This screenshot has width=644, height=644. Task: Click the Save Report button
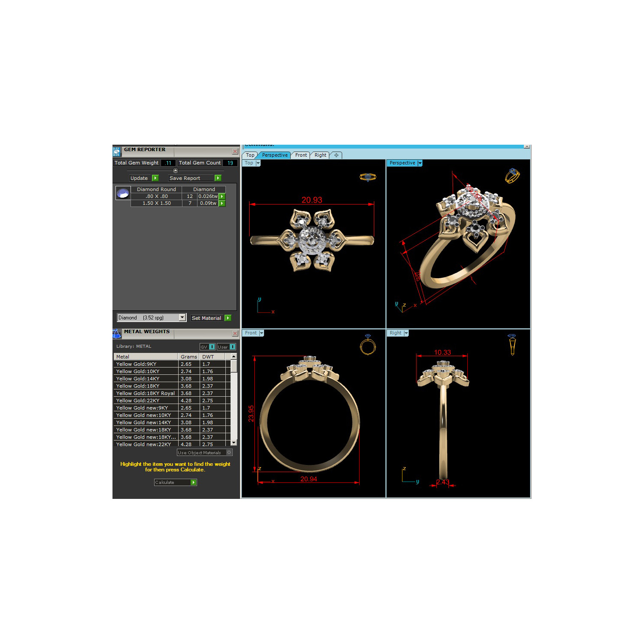195,178
